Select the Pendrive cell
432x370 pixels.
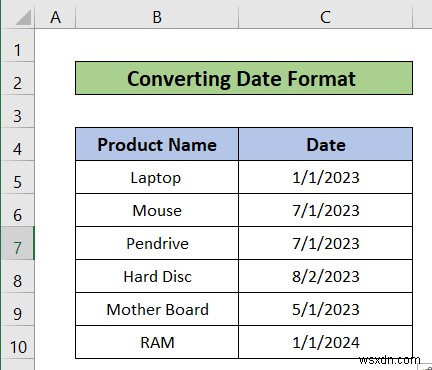point(157,243)
